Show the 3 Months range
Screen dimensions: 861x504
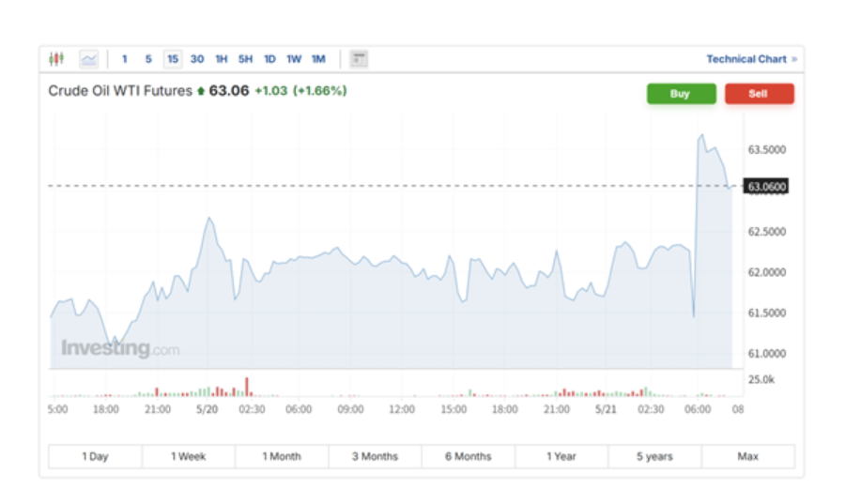pyautogui.click(x=375, y=456)
